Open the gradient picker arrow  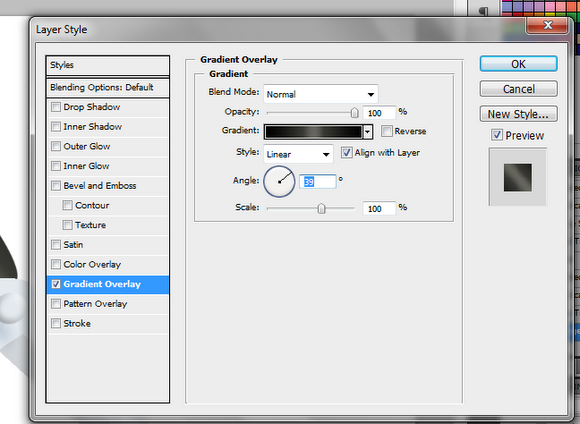(368, 131)
